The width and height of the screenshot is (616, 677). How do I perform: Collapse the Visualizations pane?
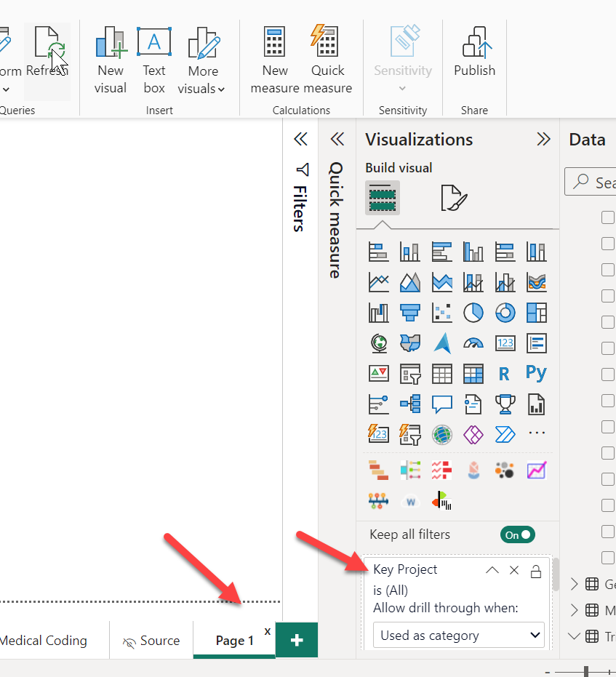click(x=543, y=139)
